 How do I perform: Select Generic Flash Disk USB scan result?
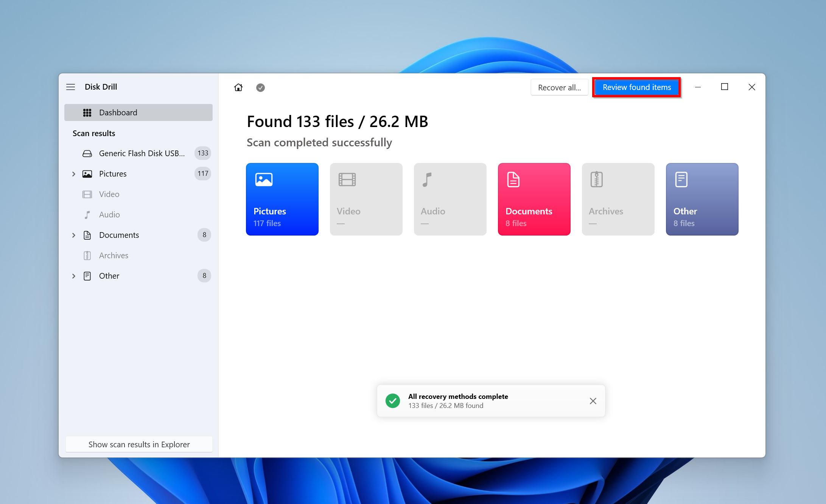[x=140, y=153]
